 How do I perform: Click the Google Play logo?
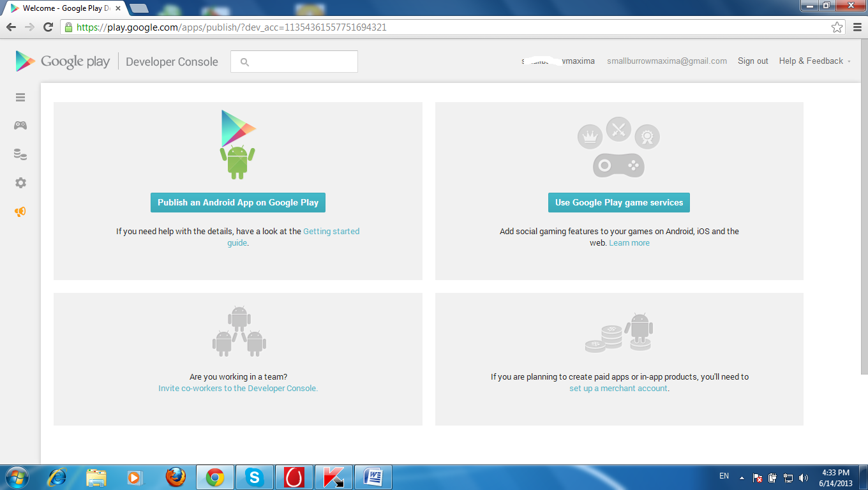click(x=63, y=62)
